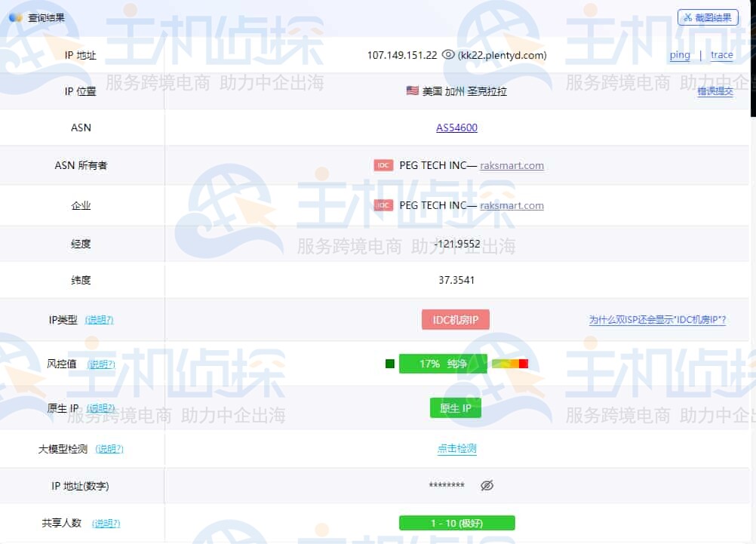Toggle eye icon to reveal numeric IP address
Screen dimensions: 756x544
coord(487,486)
